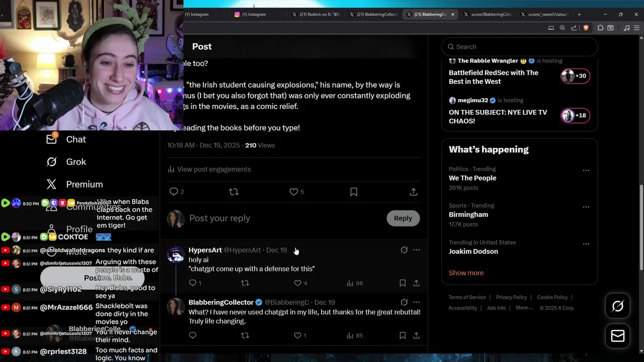
Task: Open floating Grok button
Action: point(617,306)
